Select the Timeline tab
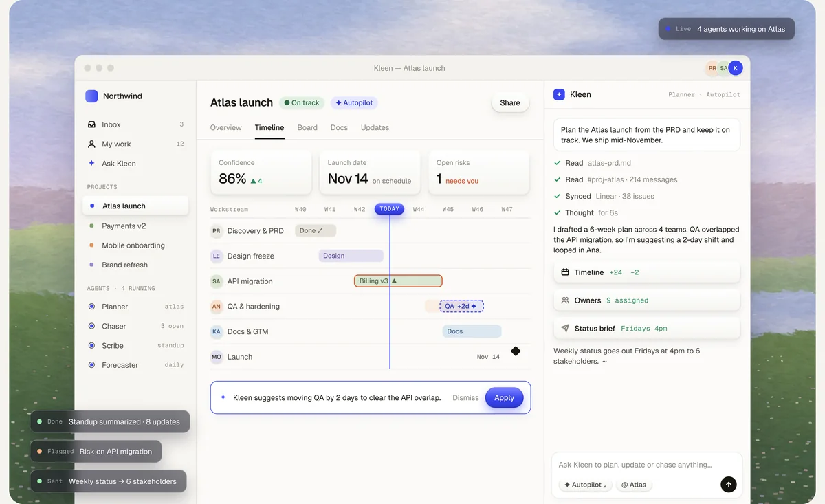Screen dimensions: 825x504 pos(269,128)
